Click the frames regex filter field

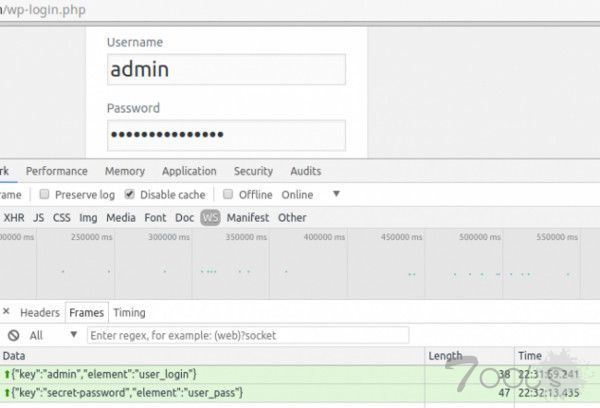(248, 335)
